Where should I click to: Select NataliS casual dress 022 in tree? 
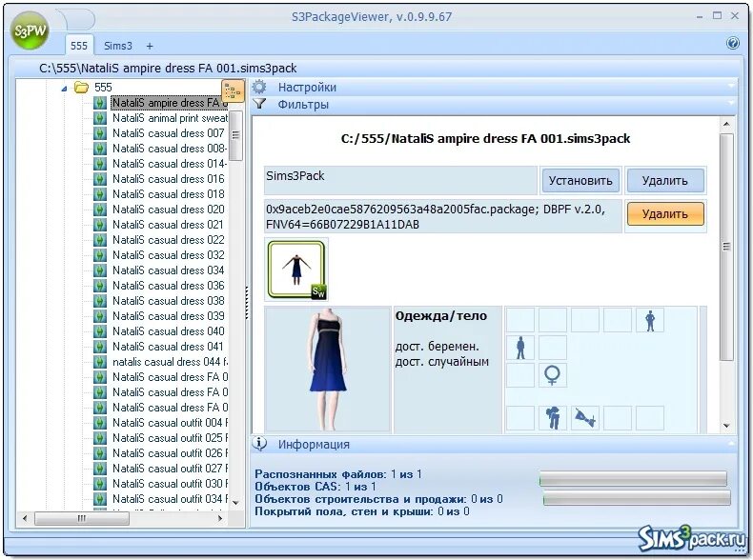coord(168,240)
